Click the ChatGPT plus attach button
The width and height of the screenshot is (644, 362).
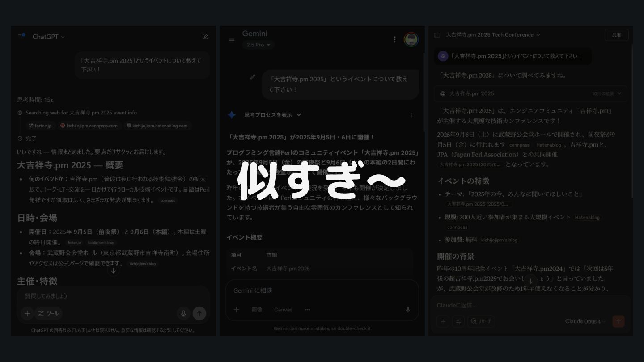(x=27, y=313)
